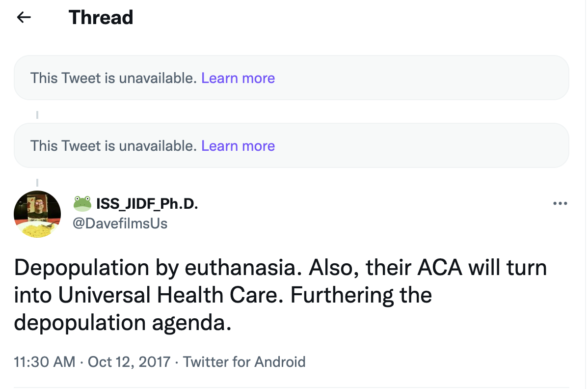Click the Twitter for Android source label
This screenshot has width=588, height=389.
click(x=244, y=362)
